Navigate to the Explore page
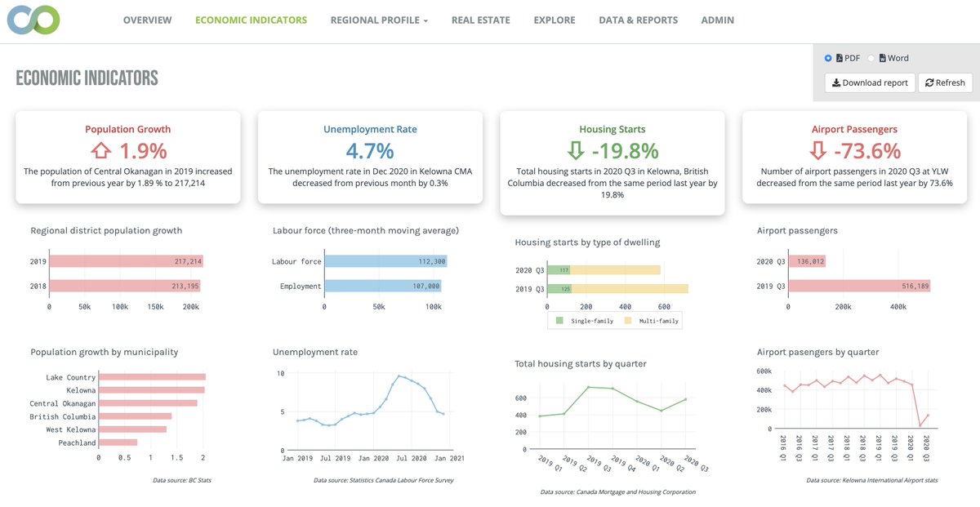 pos(555,20)
